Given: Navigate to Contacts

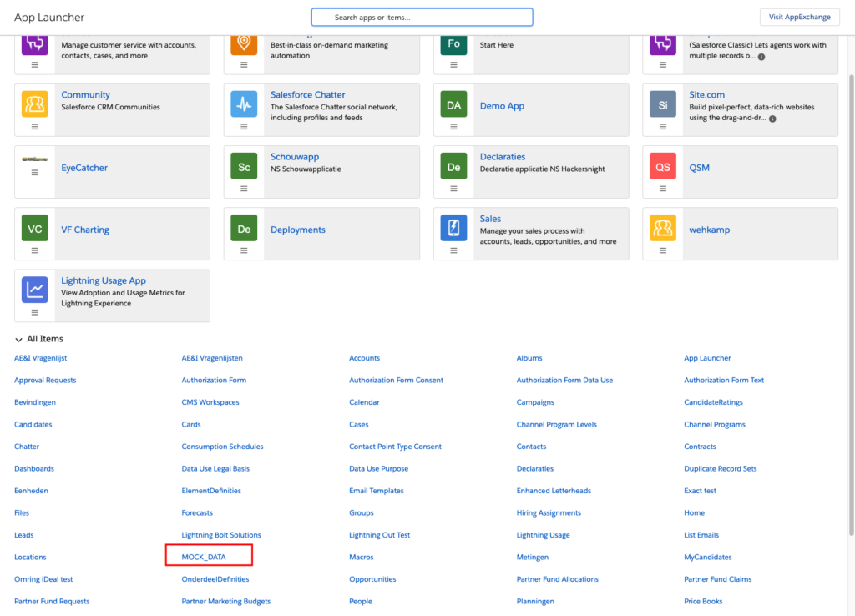Looking at the screenshot, I should (531, 447).
